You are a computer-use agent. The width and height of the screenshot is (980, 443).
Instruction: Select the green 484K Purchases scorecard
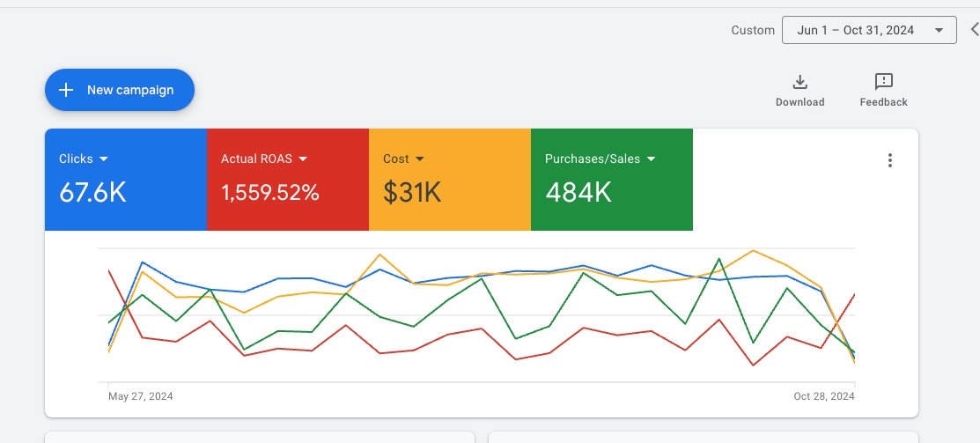[x=611, y=180]
